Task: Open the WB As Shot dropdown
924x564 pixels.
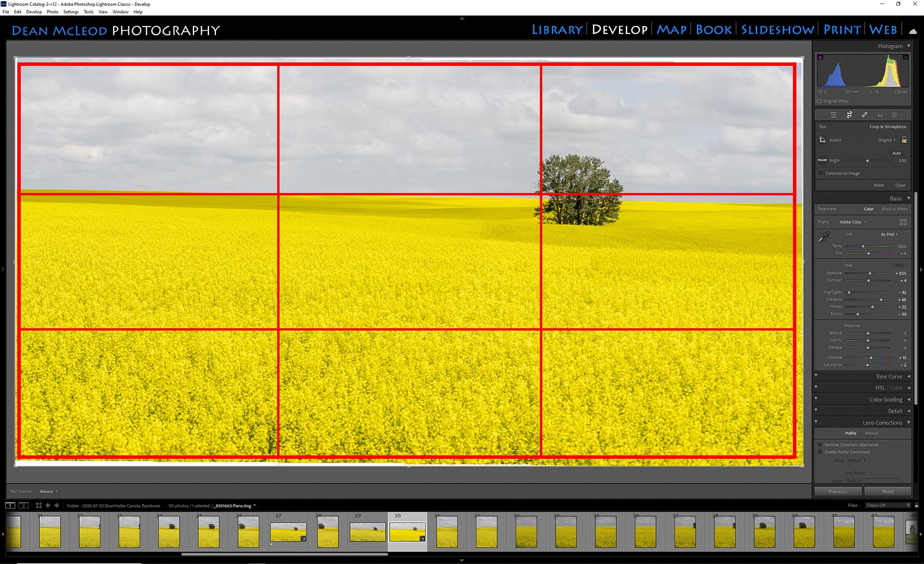Action: pyautogui.click(x=888, y=234)
